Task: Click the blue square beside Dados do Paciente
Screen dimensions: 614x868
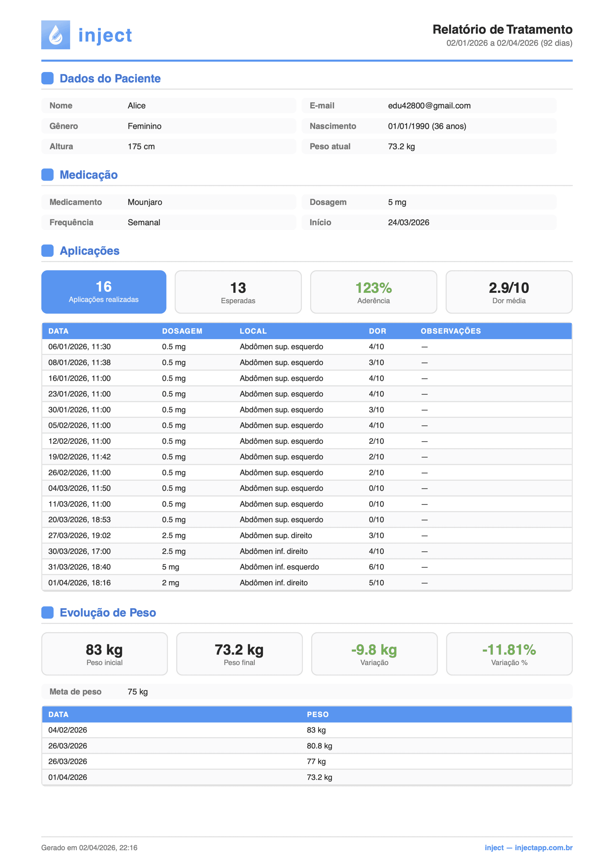Action: 47,78
